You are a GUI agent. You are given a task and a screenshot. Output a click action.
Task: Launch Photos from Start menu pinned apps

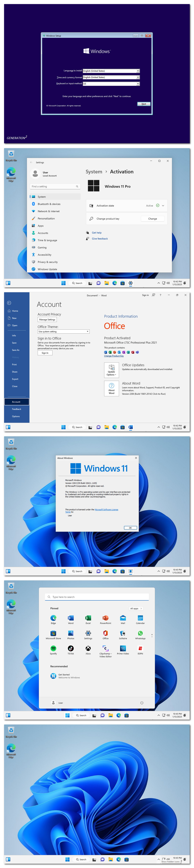71,635
